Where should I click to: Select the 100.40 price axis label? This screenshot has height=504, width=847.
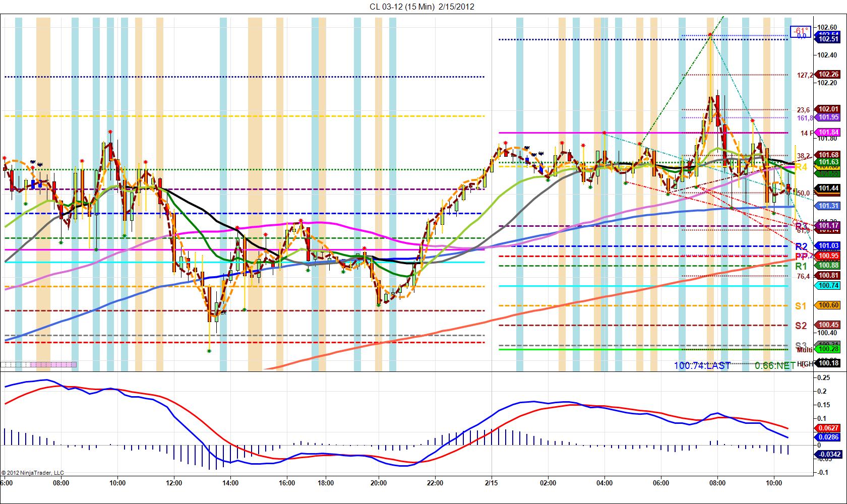coord(827,333)
